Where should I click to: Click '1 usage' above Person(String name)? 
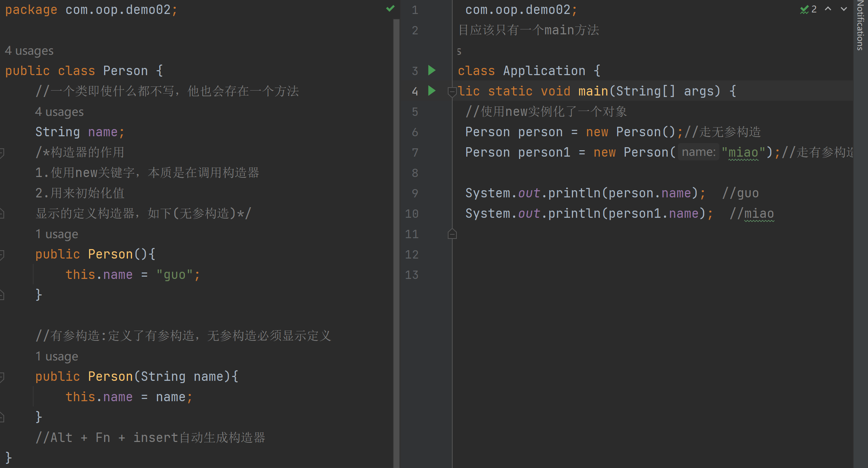[x=57, y=356]
